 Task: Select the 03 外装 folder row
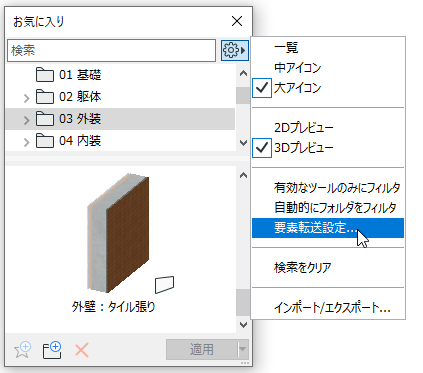click(x=120, y=119)
